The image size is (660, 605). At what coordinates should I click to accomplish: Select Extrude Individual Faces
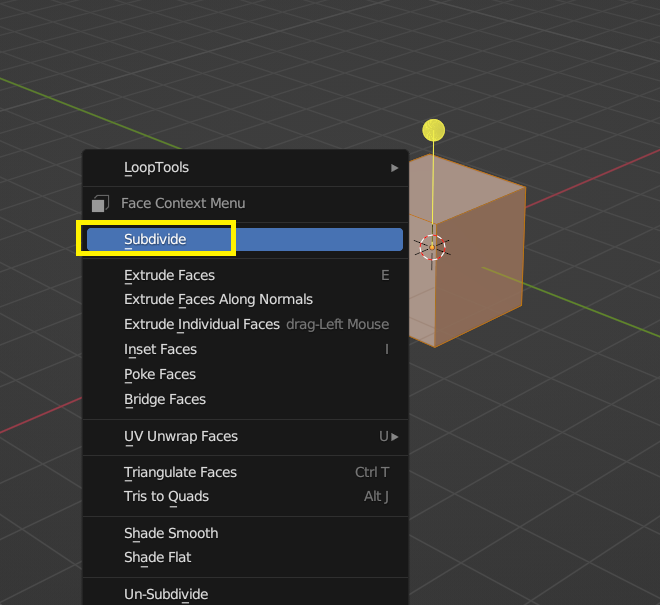(245, 324)
